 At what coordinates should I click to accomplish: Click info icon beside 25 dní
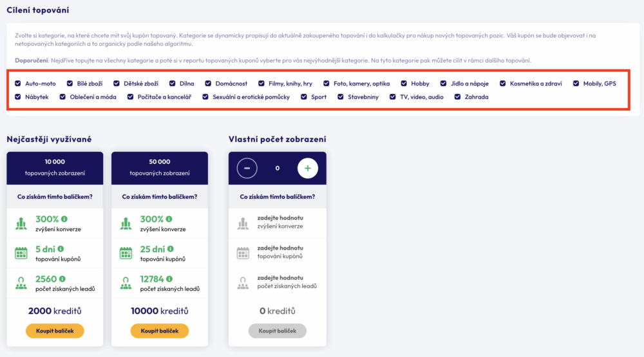click(x=169, y=248)
